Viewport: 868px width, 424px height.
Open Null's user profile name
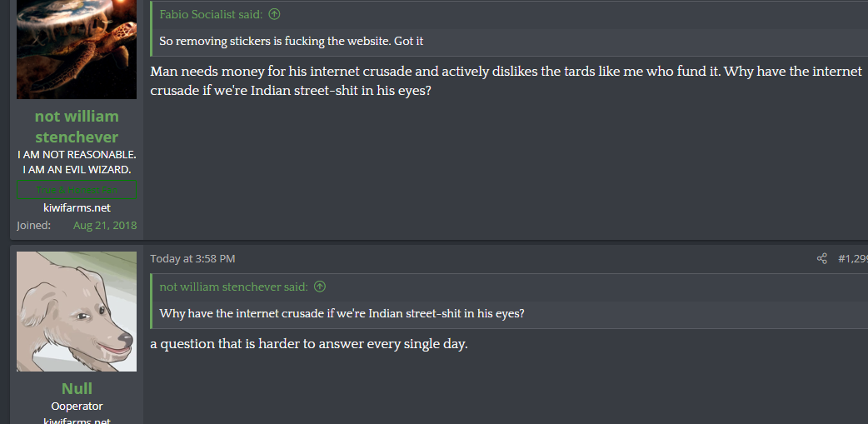pos(77,388)
